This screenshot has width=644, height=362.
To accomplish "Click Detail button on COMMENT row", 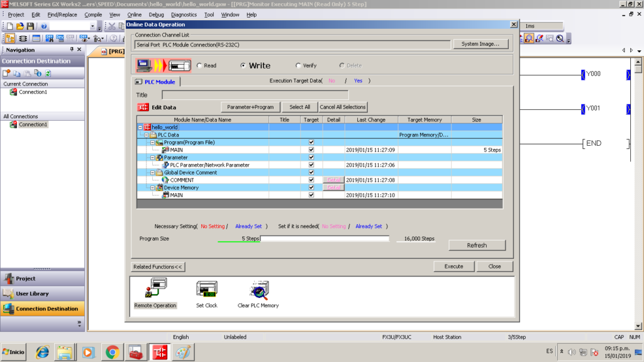I will tap(333, 180).
